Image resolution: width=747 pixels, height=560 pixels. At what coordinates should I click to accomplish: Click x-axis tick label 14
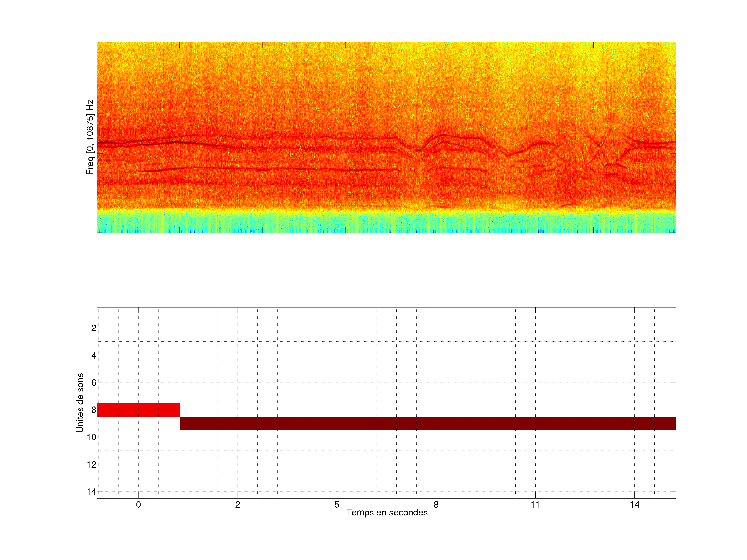click(634, 505)
